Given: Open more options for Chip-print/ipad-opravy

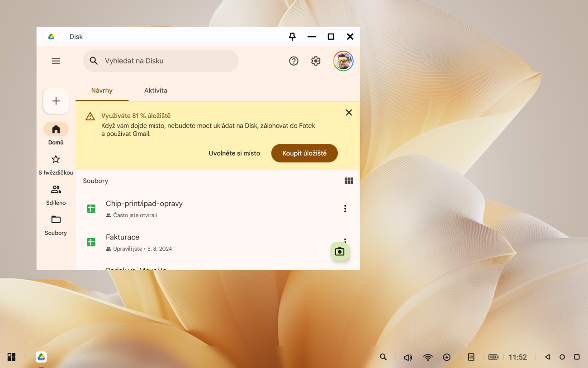Looking at the screenshot, I should tap(345, 209).
